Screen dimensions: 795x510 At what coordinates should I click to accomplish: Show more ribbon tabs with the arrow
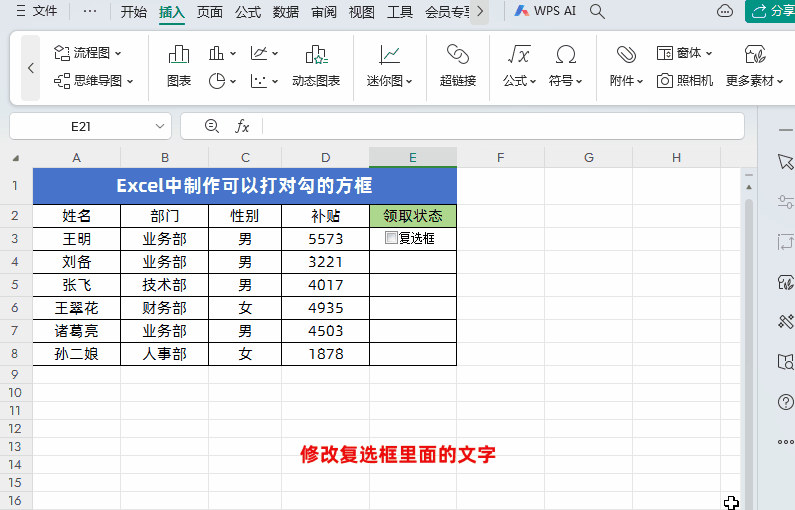tap(480, 11)
